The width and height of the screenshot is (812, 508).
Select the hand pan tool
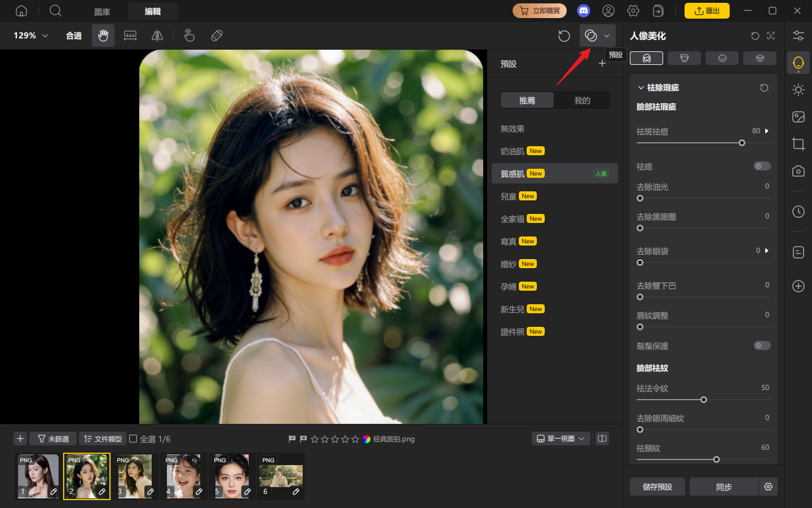click(103, 36)
